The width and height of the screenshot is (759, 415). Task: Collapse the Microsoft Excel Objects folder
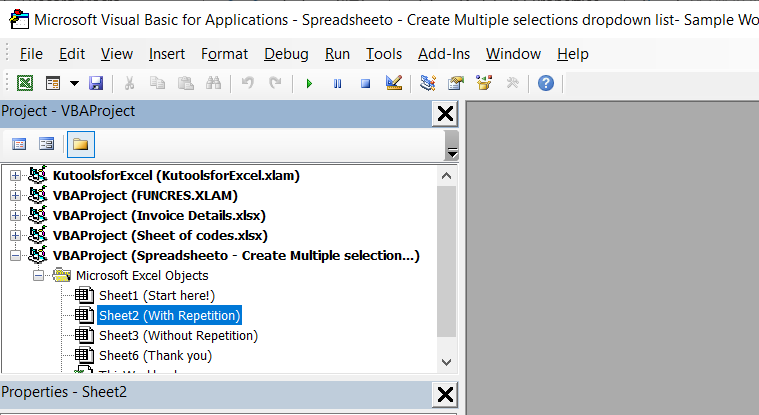[39, 276]
